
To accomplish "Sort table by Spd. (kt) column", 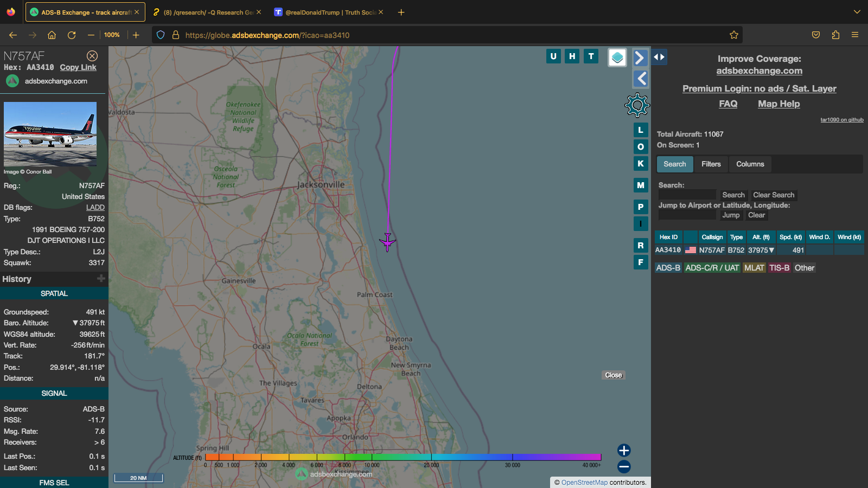I will coord(790,237).
